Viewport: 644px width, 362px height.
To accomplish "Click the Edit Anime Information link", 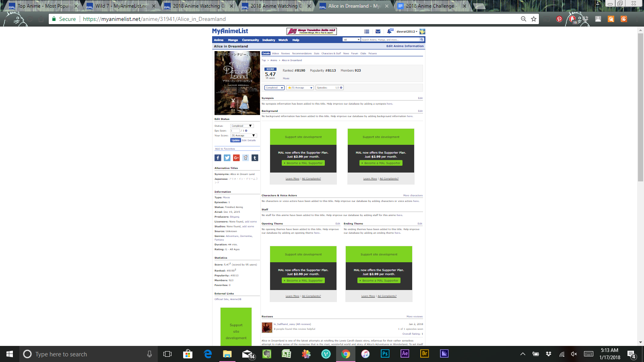I will pyautogui.click(x=405, y=46).
